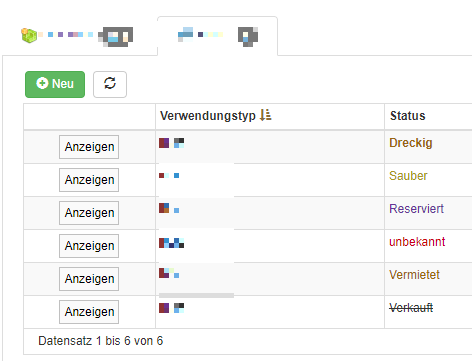The image size is (472, 361).
Task: Click Anzeigen for the Sauber row
Action: pyautogui.click(x=89, y=180)
